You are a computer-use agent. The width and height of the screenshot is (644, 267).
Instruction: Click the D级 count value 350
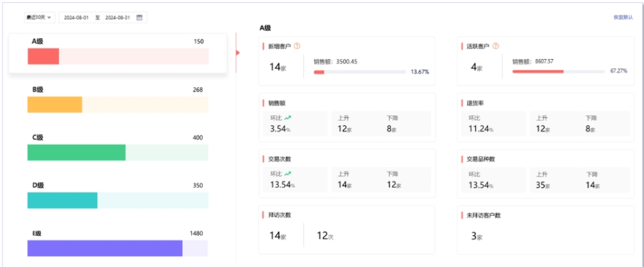coord(198,186)
